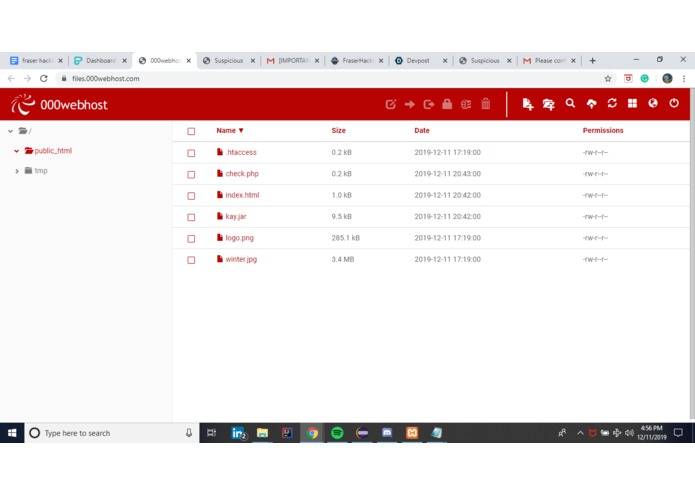This screenshot has width=695, height=494.
Task: Check the check.php file checkbox
Action: 191,175
